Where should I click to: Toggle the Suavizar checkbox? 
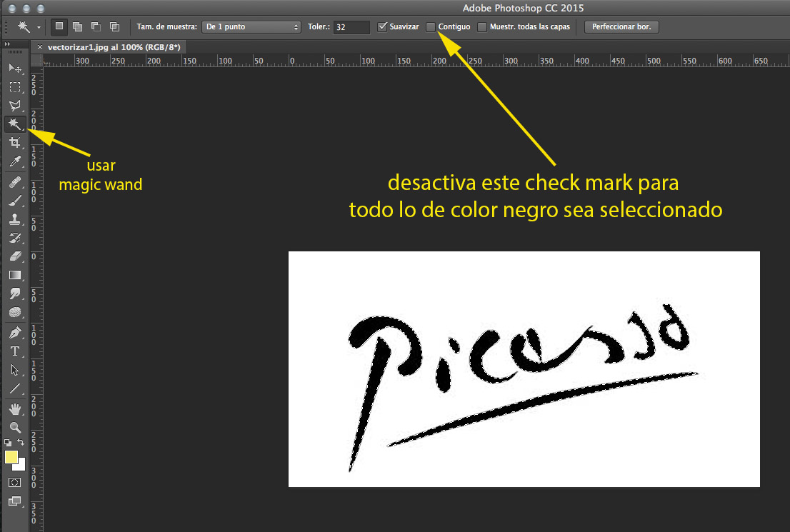point(382,26)
